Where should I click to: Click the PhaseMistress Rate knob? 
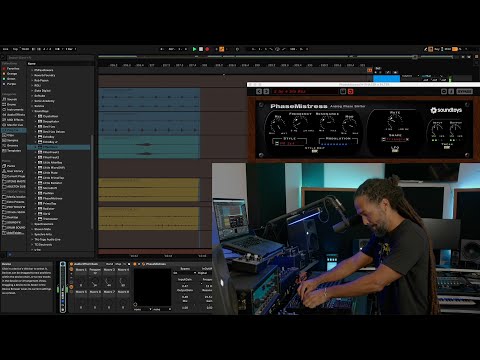[x=395, y=122]
